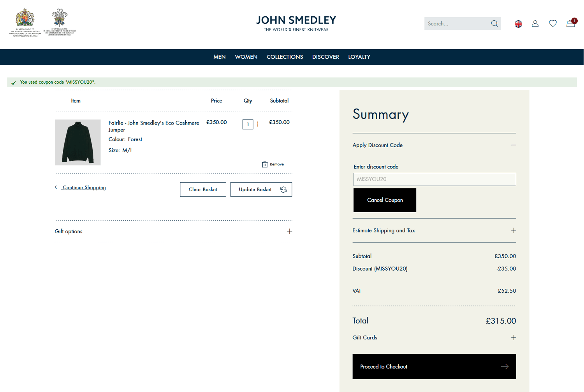The width and height of the screenshot is (584, 392).
Task: Open the COLLECTIONS menu
Action: (x=285, y=57)
